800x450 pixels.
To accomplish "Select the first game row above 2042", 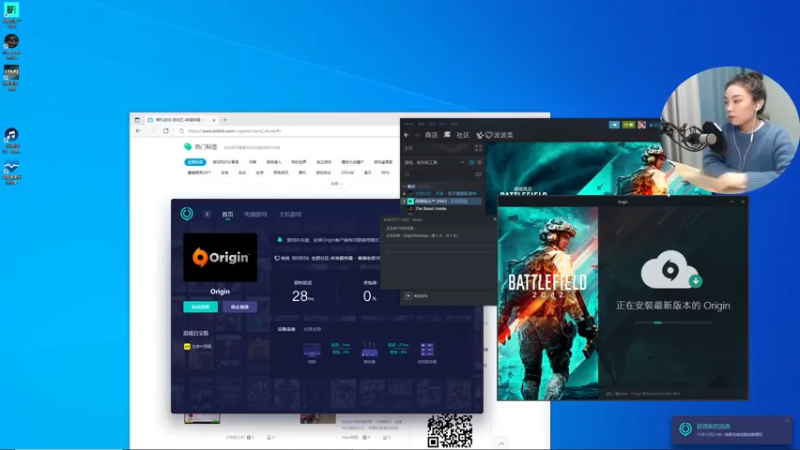I will click(442, 194).
